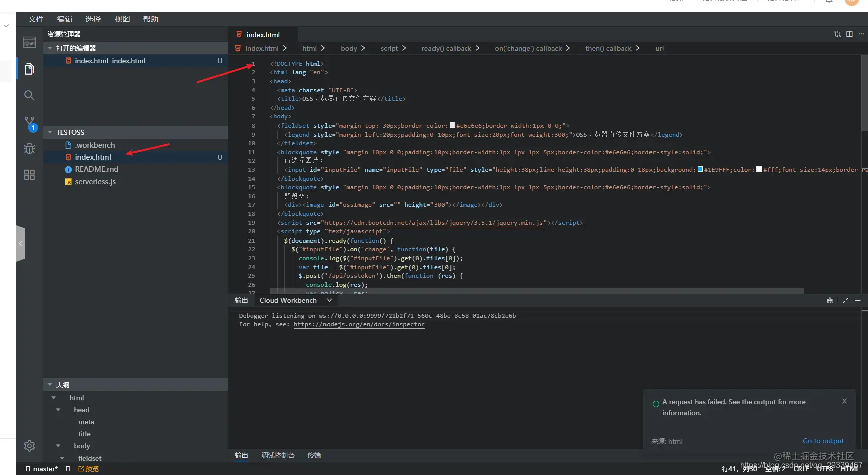Screen dimensions: 868x475
Task: Collapse the TESTOSS folder section
Action: click(x=50, y=132)
